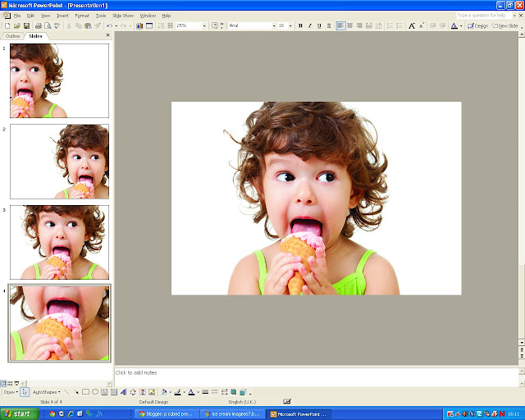
Task: Switch to the Outline tab
Action: pos(13,36)
